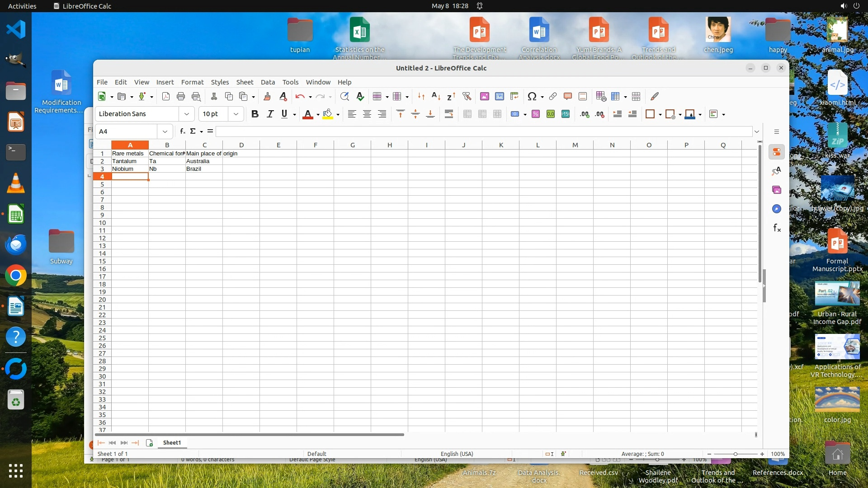Open the Insert Chart tool
This screenshot has height=488, width=868.
[x=499, y=96]
